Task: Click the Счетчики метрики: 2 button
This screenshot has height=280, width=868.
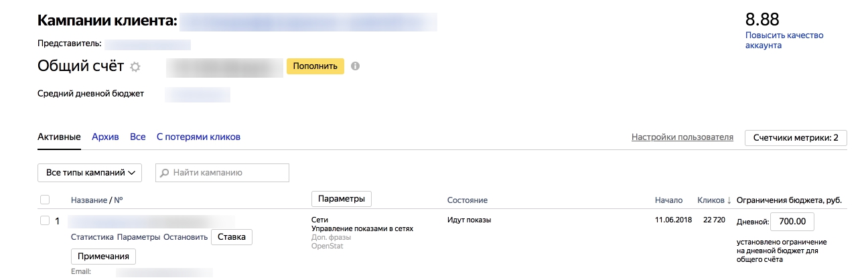Action: 796,138
